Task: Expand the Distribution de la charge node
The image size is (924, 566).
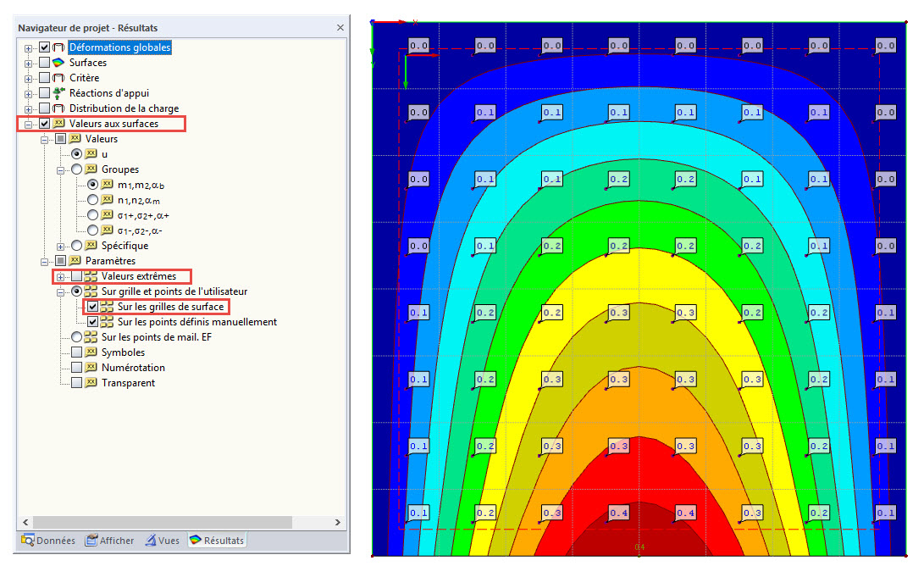Action: (x=28, y=109)
